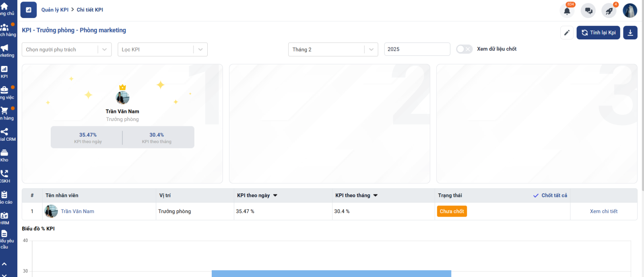Open the HRM sidebar icon

[4, 218]
